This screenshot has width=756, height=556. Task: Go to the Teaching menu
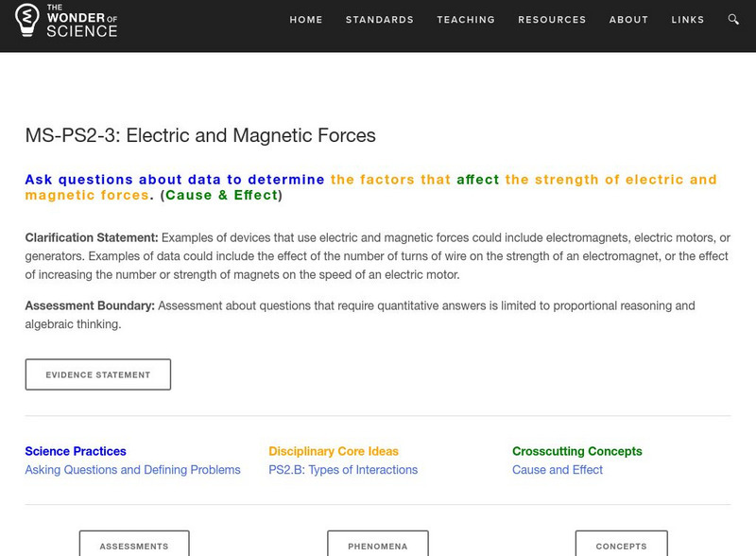pos(466,20)
